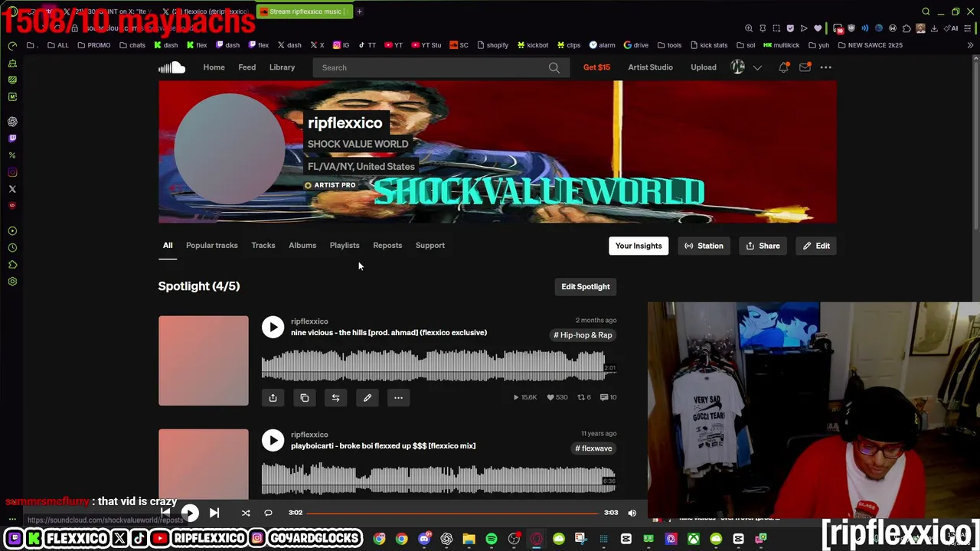Open the YT bookmark in bookmarks bar
Image resolution: width=980 pixels, height=551 pixels.
click(x=394, y=45)
